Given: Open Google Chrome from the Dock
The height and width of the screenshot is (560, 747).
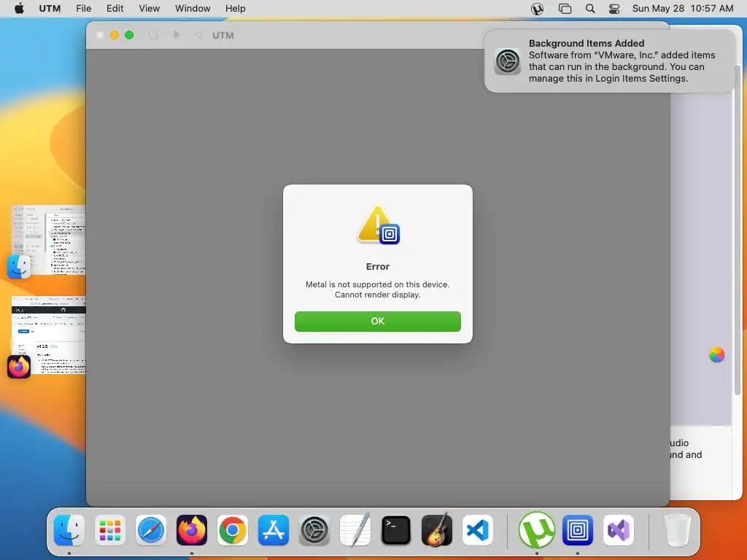Looking at the screenshot, I should tap(233, 530).
